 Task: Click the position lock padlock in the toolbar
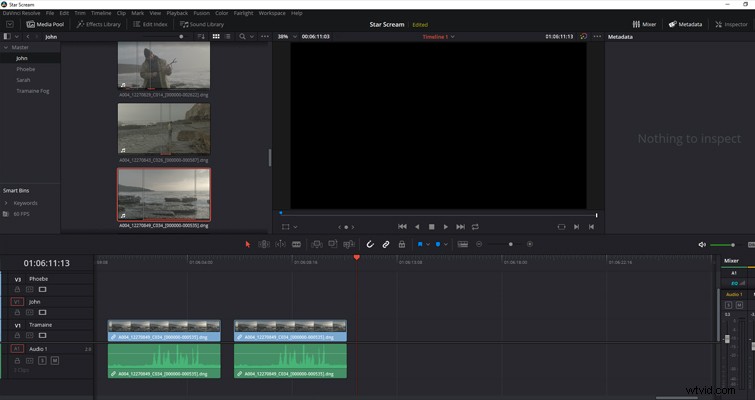[x=402, y=244]
